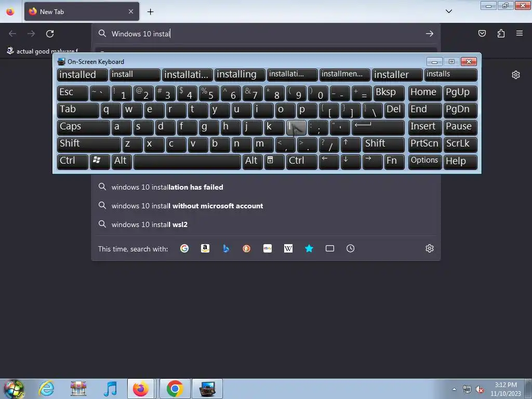The image size is (532, 399).
Task: Search with Wikipedia engine icon
Action: pyautogui.click(x=288, y=248)
